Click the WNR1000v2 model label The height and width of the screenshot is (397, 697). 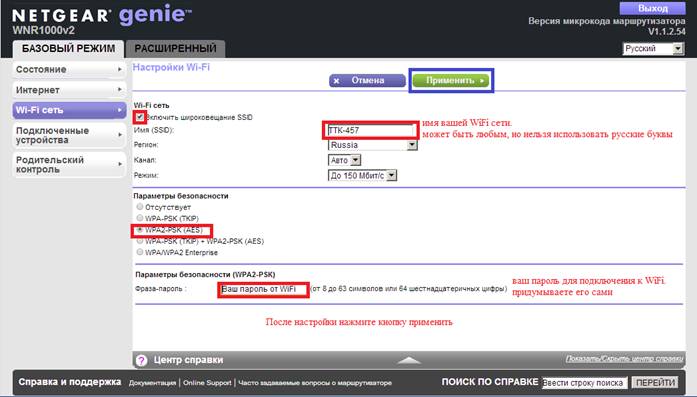[x=44, y=31]
